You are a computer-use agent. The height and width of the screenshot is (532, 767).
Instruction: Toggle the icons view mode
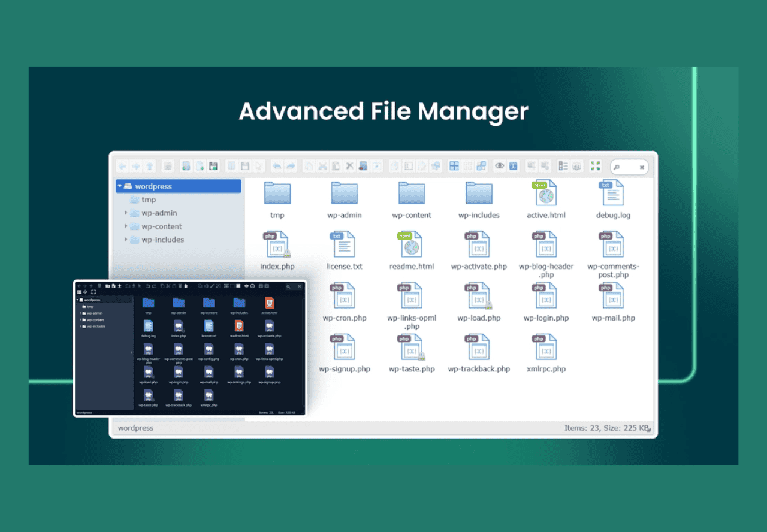(x=454, y=166)
